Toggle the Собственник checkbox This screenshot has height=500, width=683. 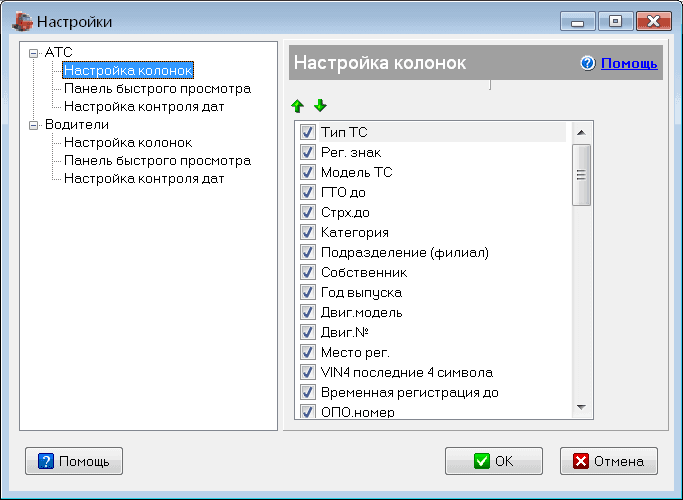point(308,272)
